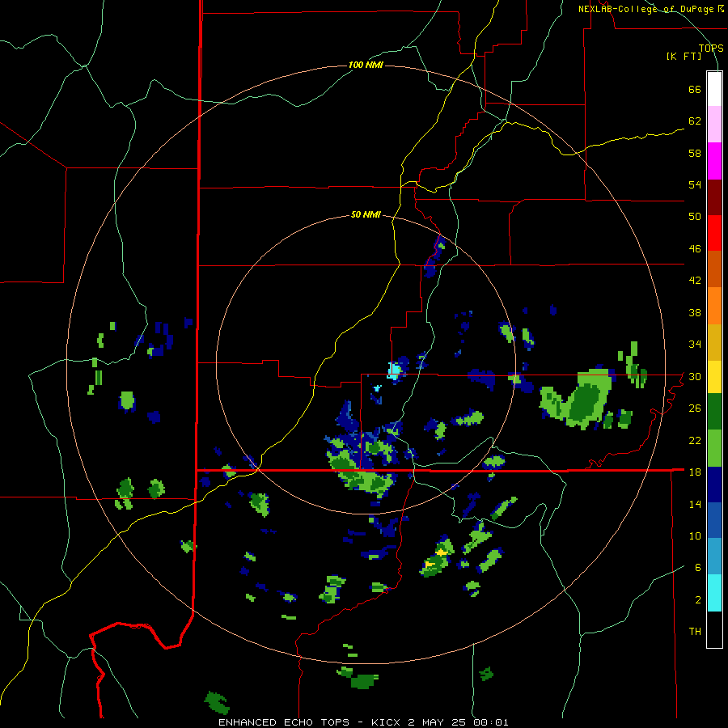Click the 2 legend value
The width and height of the screenshot is (728, 728).
[x=698, y=599]
